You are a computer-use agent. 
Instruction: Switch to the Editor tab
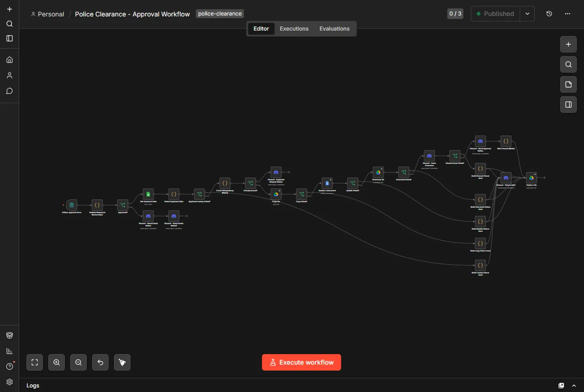click(x=261, y=29)
